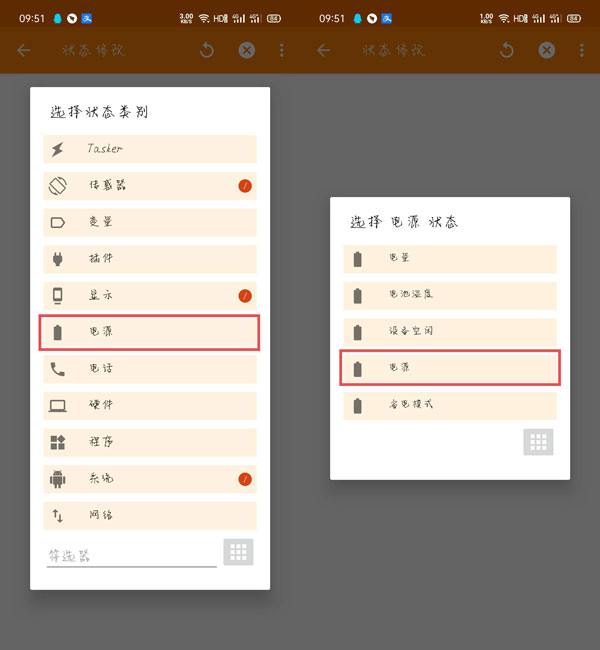This screenshot has height=650, width=600.
Task: Select the 电量 battery level state
Action: click(x=450, y=259)
